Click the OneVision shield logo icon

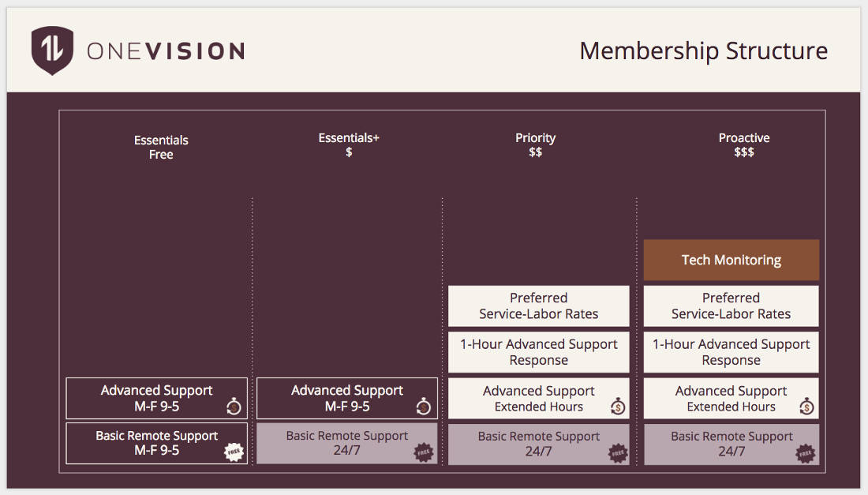53,51
